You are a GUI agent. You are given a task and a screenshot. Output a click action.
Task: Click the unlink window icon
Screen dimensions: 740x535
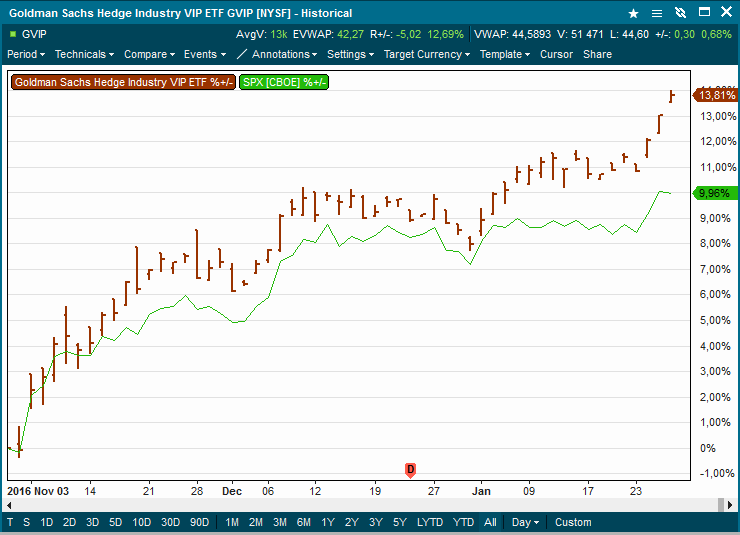tap(680, 13)
